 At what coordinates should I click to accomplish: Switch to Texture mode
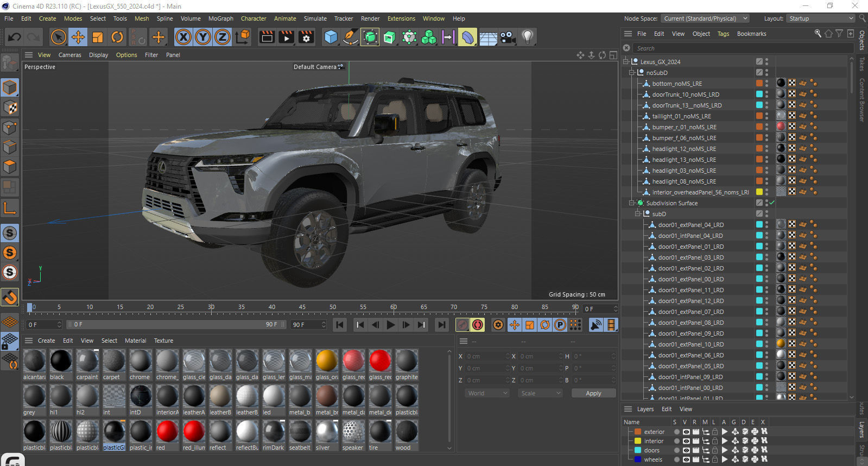(10, 108)
